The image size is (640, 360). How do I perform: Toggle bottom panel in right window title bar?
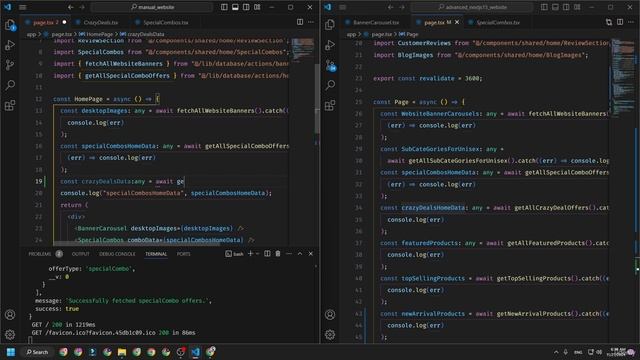[555, 7]
